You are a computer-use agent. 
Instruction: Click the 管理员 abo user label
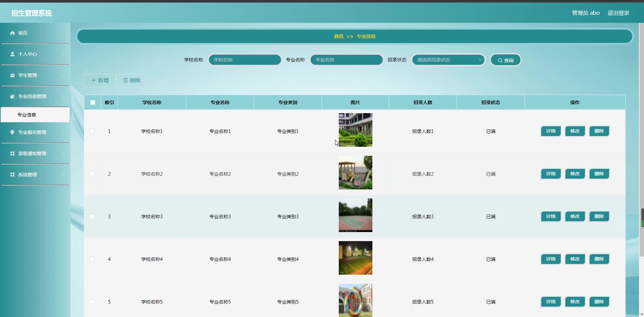pos(586,13)
